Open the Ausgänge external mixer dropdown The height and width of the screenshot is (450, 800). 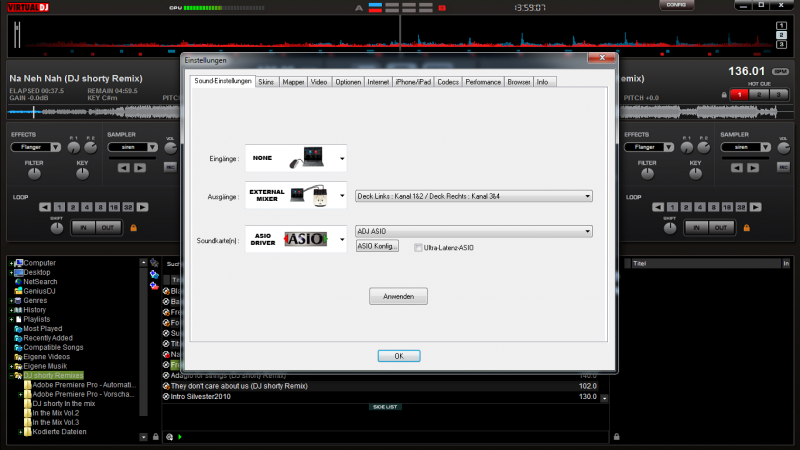click(341, 198)
